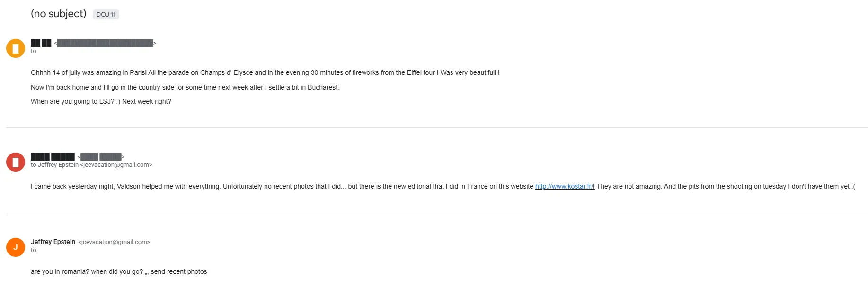Click the redacted email address of first sender

point(105,43)
